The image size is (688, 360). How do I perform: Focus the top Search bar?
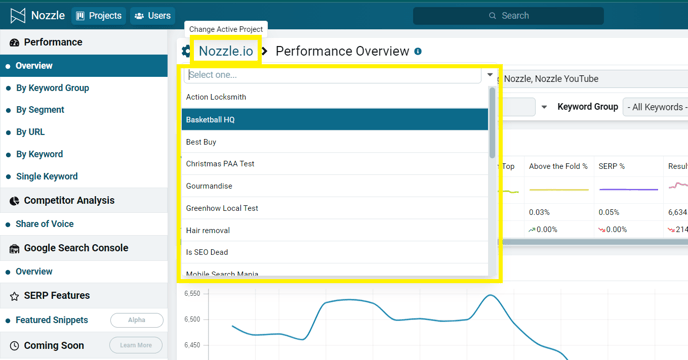(508, 16)
